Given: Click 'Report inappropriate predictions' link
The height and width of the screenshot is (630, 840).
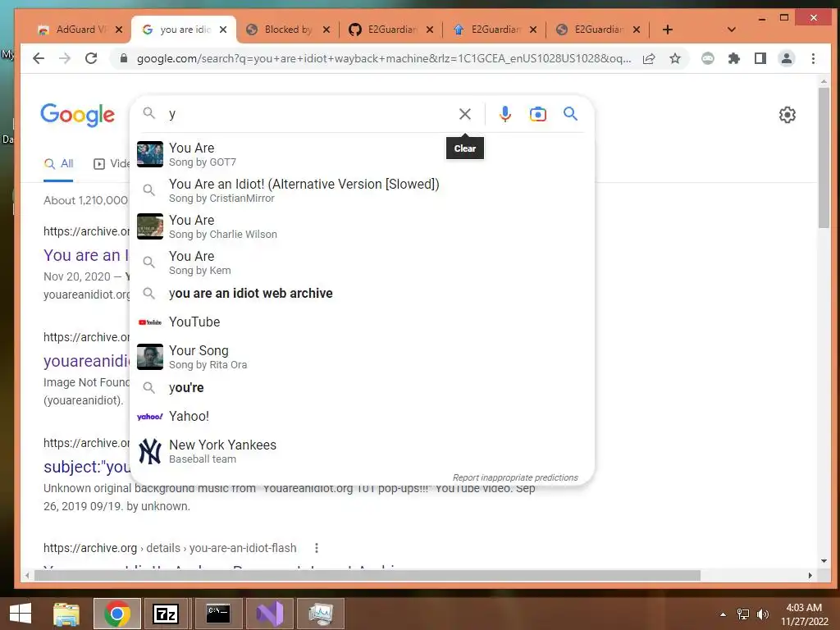Looking at the screenshot, I should coord(515,477).
